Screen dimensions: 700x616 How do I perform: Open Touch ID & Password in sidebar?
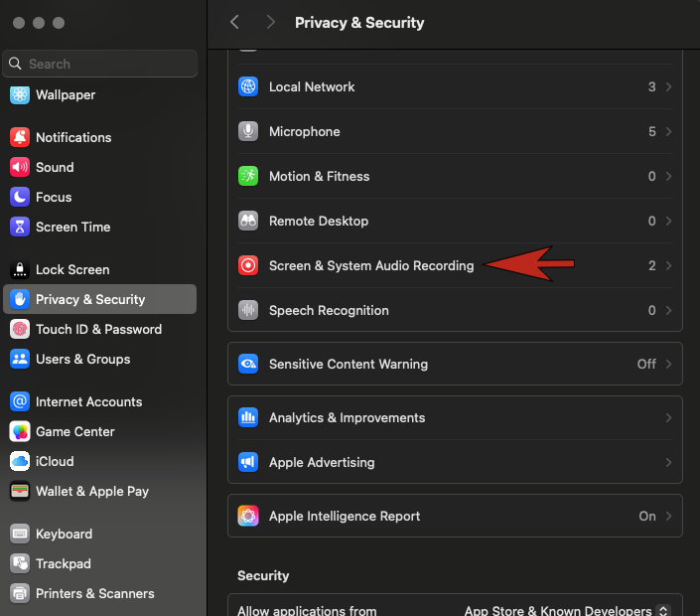(98, 329)
